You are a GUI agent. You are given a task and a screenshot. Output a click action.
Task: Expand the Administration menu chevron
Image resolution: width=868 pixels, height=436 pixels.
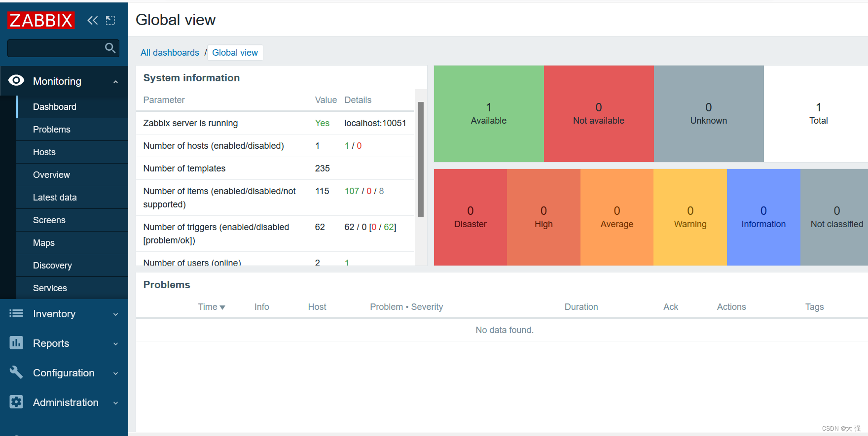(115, 403)
